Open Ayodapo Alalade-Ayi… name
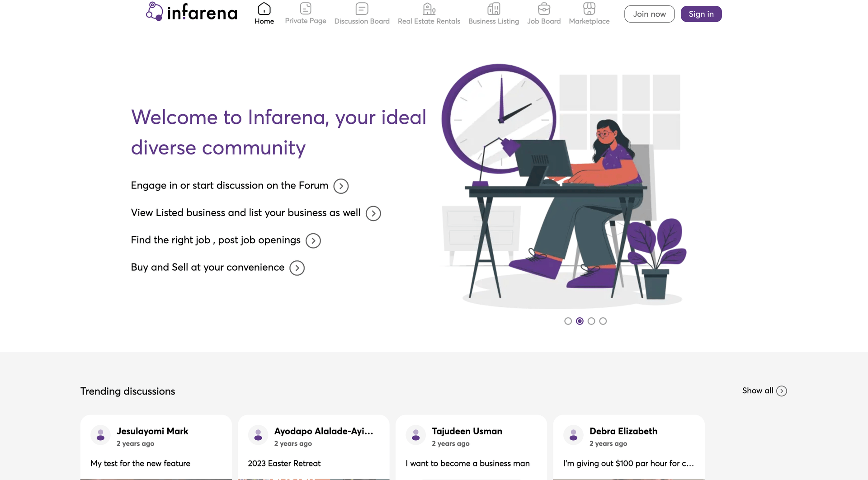Viewport: 868px width, 480px height. (324, 431)
